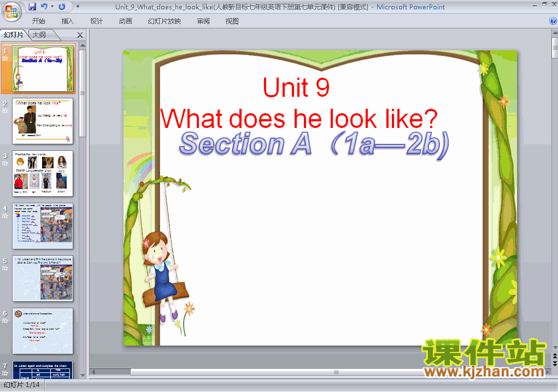This screenshot has width=558, height=392.
Task: Click animation star icon beside slide 7
Action: [5, 373]
